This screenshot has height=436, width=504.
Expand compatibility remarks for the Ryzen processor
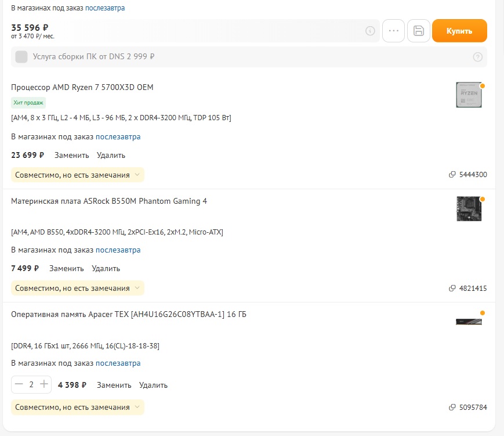(x=78, y=175)
